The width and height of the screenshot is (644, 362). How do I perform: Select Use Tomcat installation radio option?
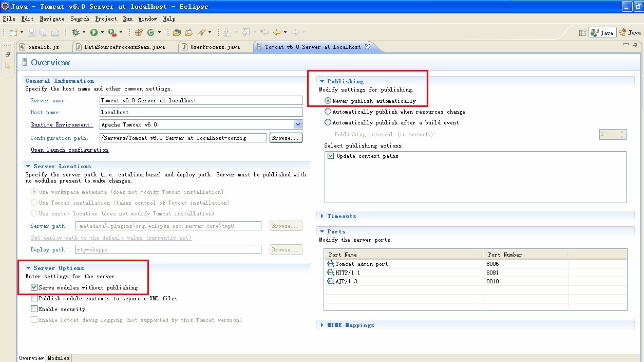pyautogui.click(x=34, y=203)
